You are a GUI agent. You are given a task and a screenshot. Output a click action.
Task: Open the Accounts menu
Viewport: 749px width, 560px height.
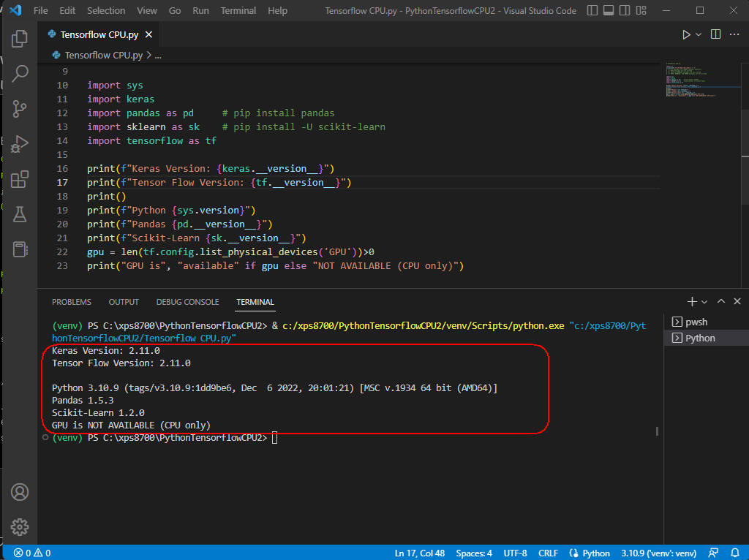tap(20, 492)
